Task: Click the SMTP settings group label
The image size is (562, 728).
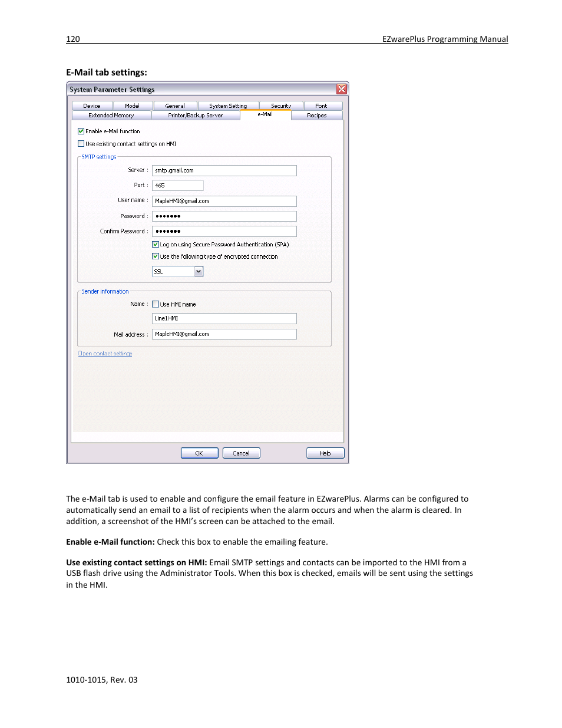Action: [x=99, y=157]
